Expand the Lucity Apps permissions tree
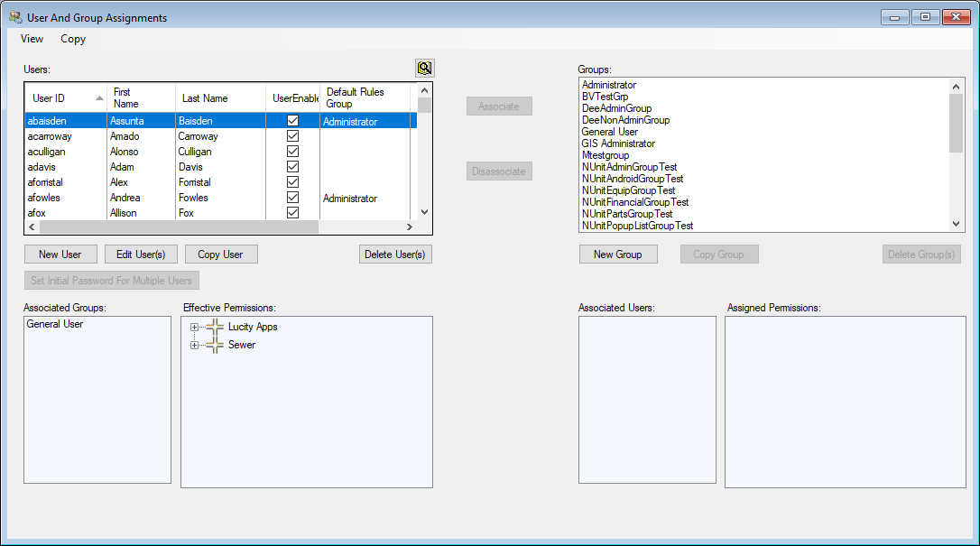The height and width of the screenshot is (546, 980). pyautogui.click(x=194, y=327)
